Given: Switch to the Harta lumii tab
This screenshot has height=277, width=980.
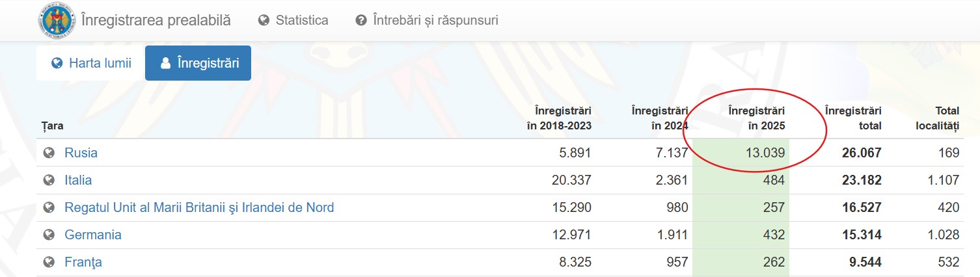Looking at the screenshot, I should [90, 63].
